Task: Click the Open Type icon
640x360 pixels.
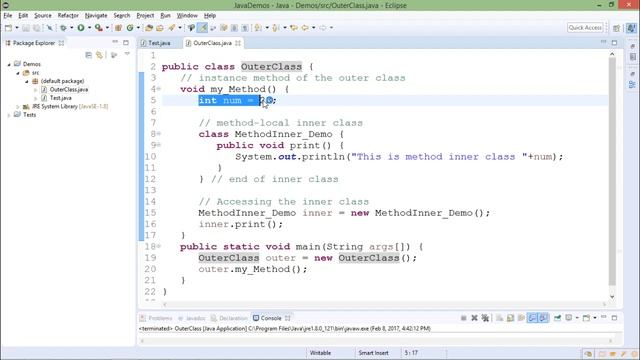Action: 149,28
